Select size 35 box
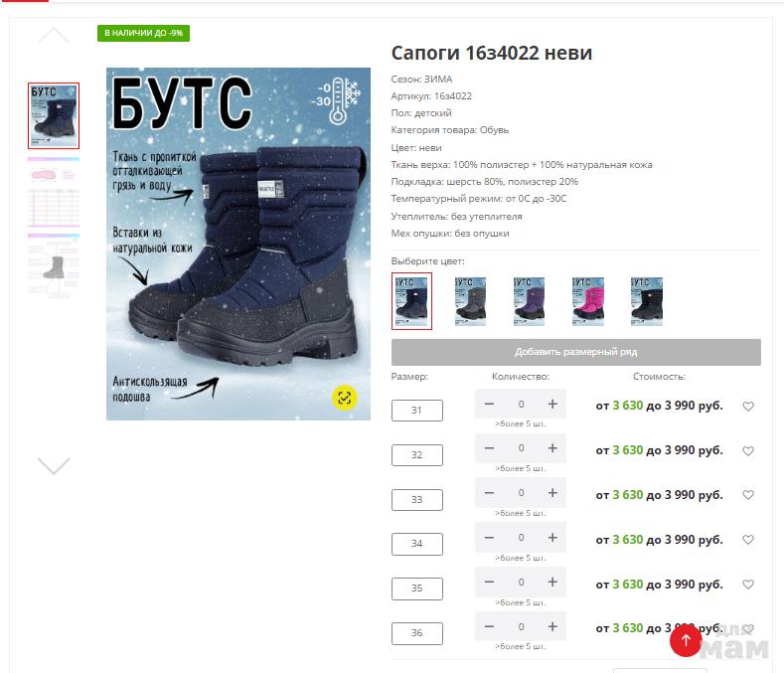 click(417, 589)
